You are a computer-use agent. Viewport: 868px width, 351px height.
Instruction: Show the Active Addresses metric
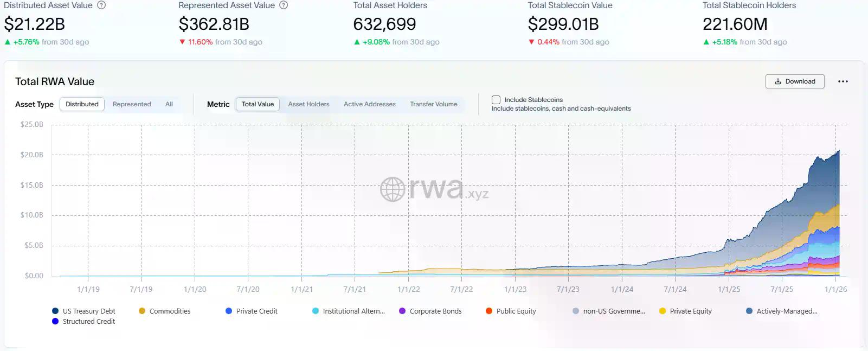point(370,104)
